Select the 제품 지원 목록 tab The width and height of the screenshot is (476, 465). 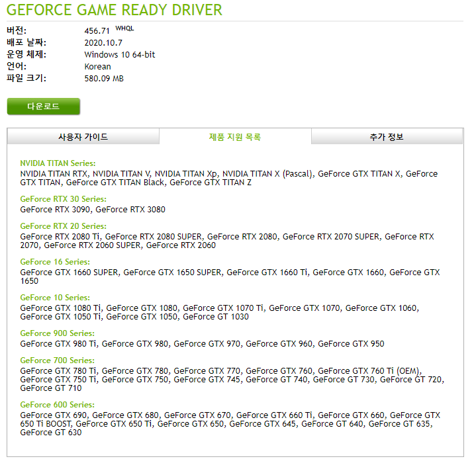(235, 137)
